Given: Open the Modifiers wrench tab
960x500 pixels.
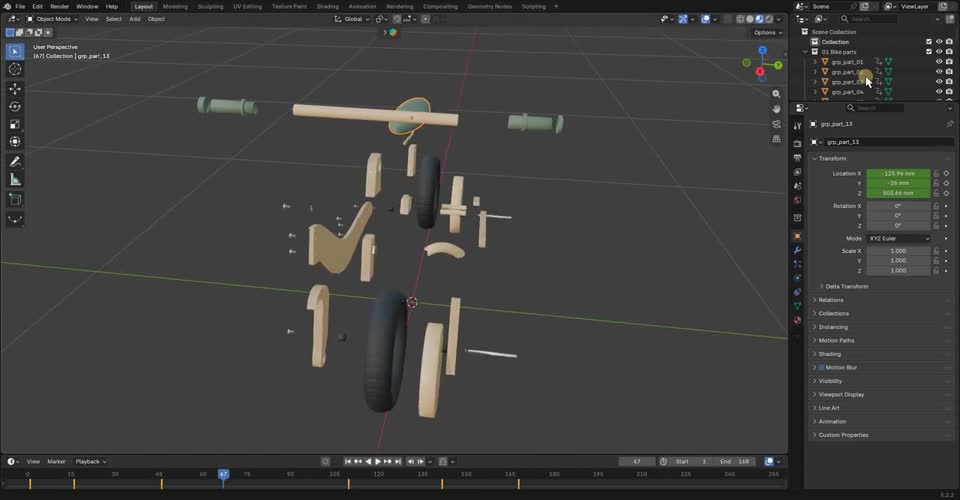Looking at the screenshot, I should pyautogui.click(x=797, y=250).
